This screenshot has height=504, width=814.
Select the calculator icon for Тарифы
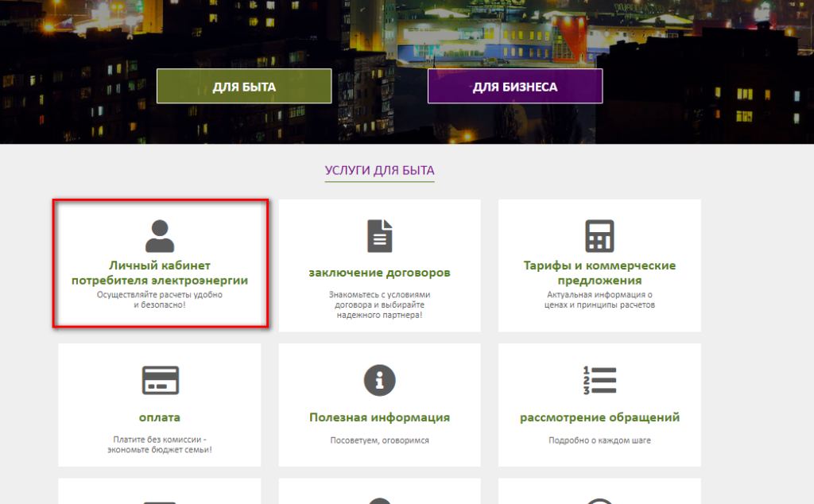[599, 236]
